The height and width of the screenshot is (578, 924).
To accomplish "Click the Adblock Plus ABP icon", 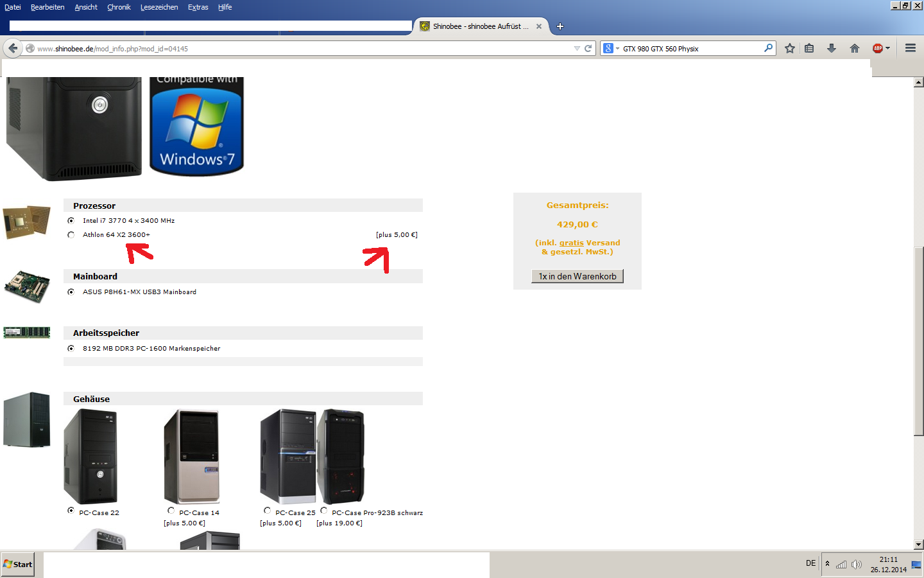I will (x=878, y=48).
